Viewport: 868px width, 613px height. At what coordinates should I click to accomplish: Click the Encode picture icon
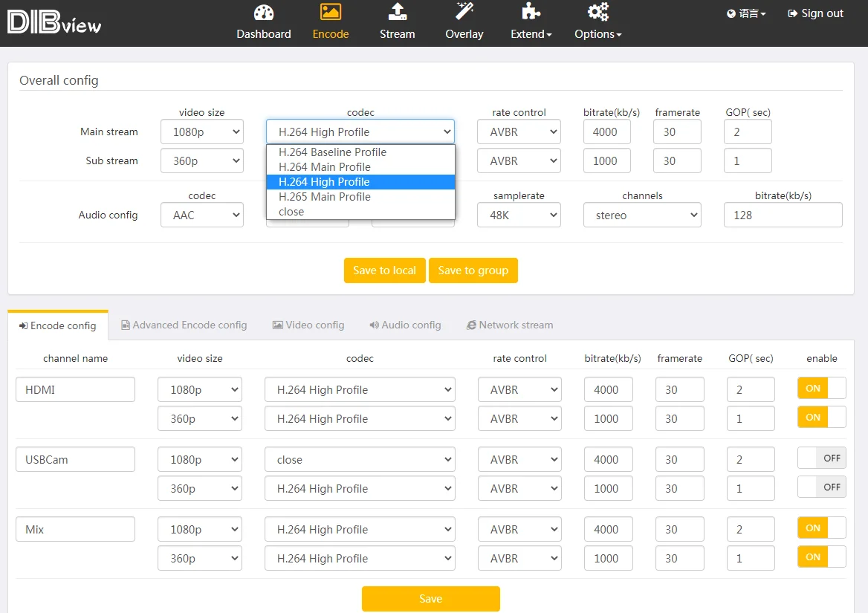coord(331,12)
